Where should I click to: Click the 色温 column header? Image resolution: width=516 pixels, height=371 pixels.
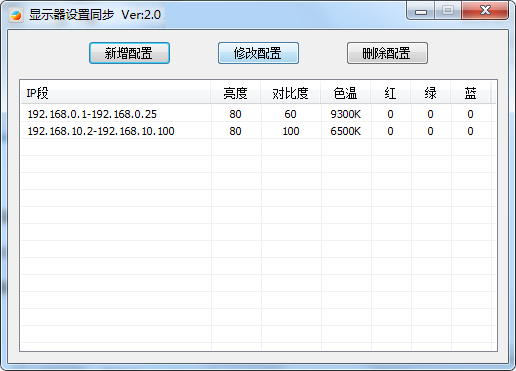(x=345, y=93)
